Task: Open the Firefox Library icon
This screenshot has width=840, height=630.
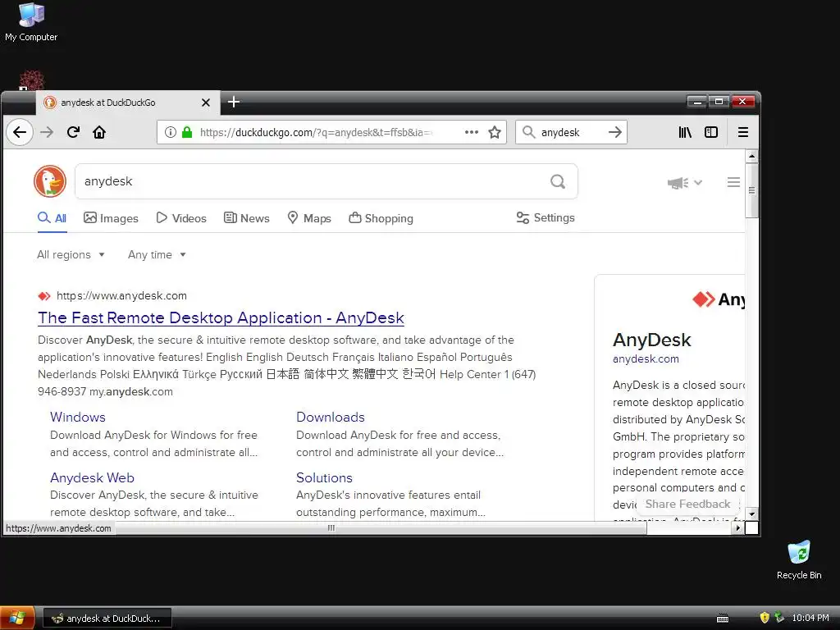Action: 685,132
